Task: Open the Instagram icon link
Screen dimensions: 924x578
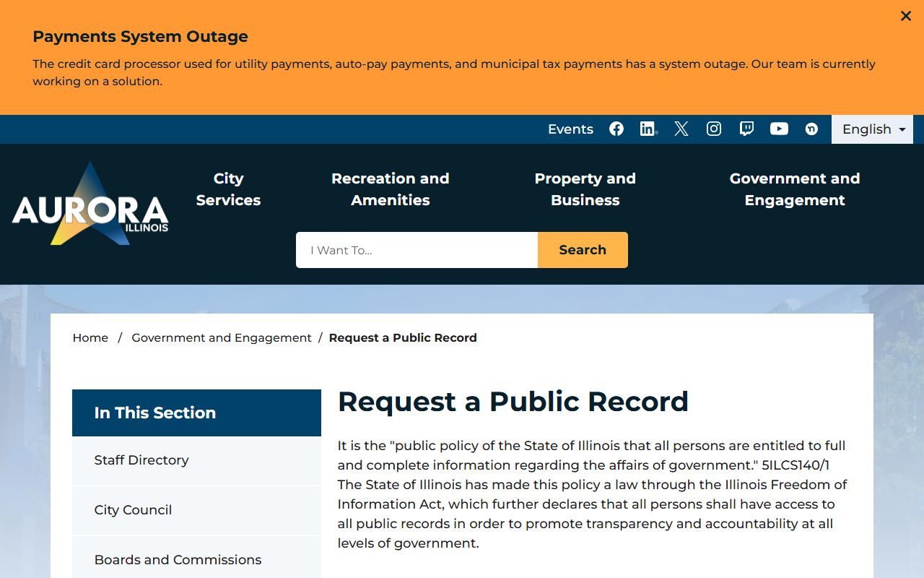Action: 714,129
